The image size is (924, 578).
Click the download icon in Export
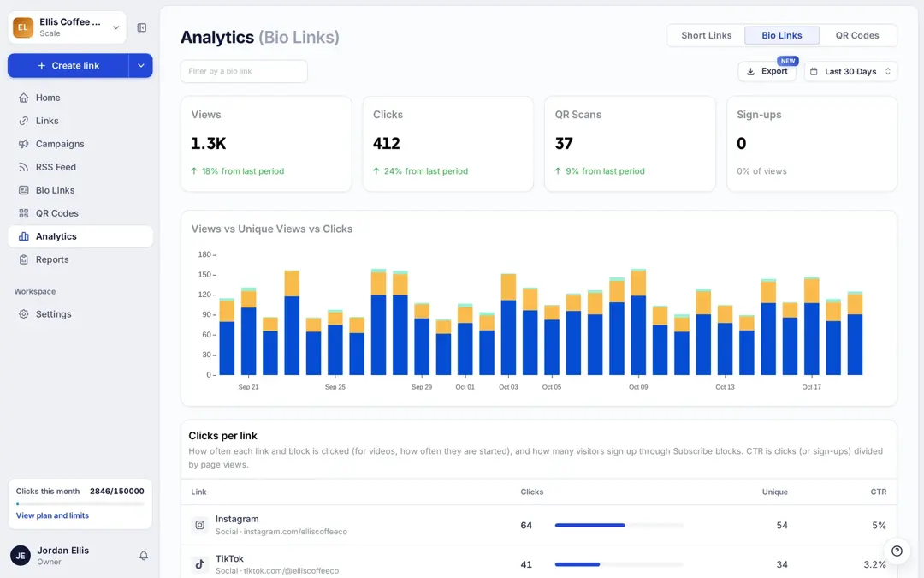click(751, 71)
